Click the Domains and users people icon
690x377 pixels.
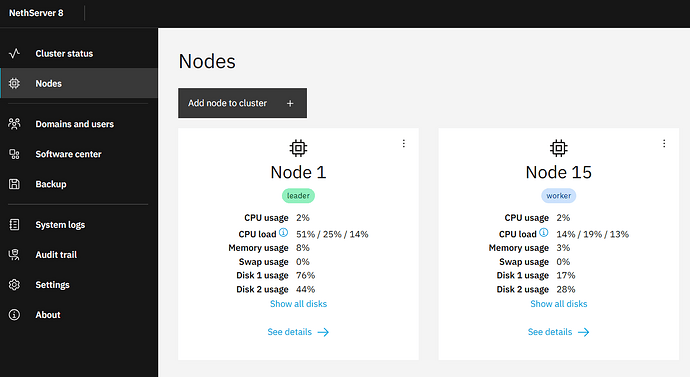point(14,124)
